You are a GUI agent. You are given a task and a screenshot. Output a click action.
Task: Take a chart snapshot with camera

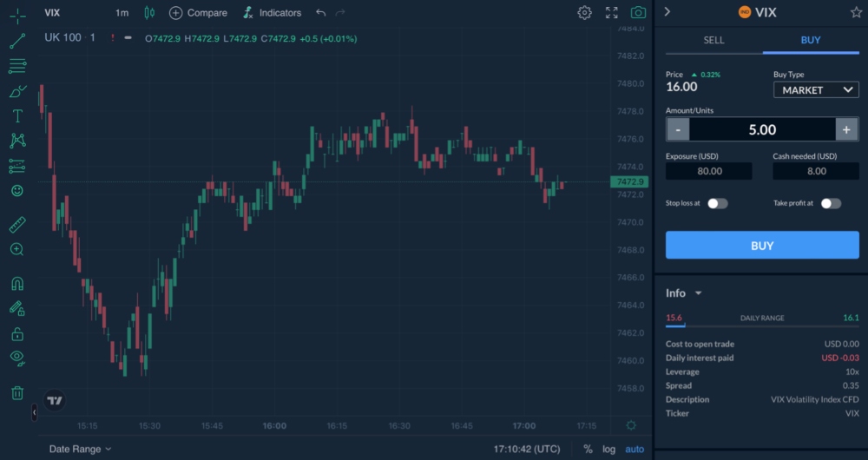pos(638,13)
